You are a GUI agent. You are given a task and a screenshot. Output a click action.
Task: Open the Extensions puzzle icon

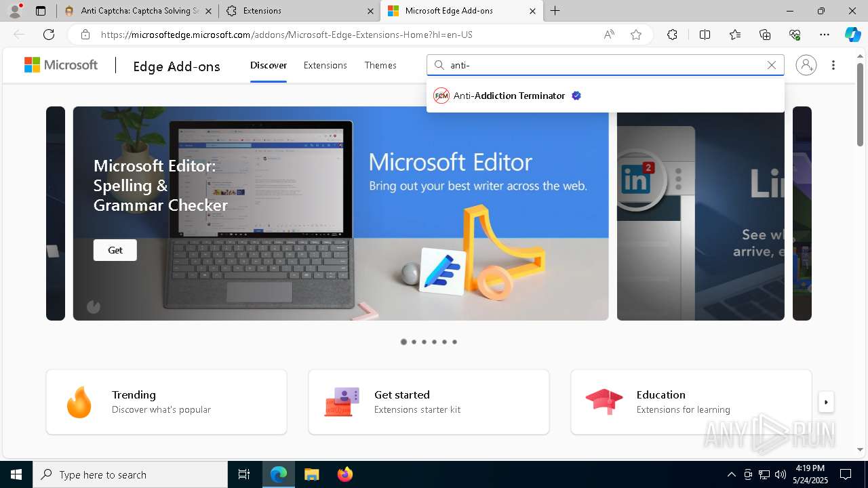tap(672, 35)
